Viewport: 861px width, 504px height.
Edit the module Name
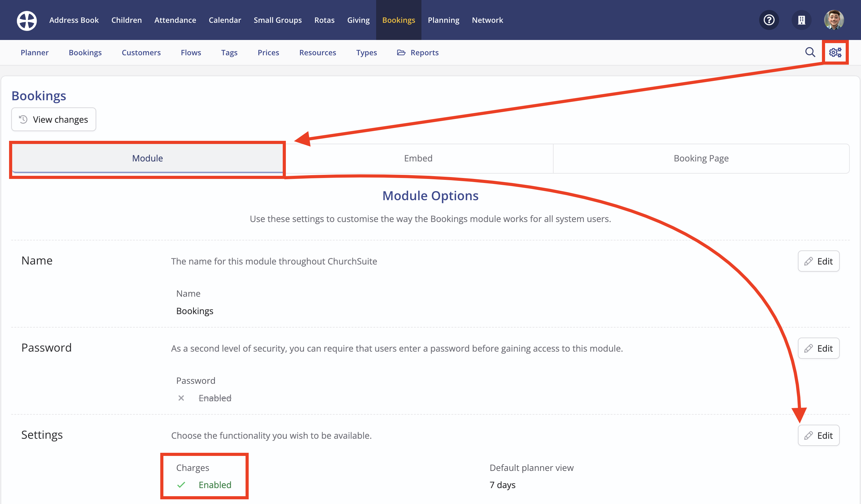point(818,261)
